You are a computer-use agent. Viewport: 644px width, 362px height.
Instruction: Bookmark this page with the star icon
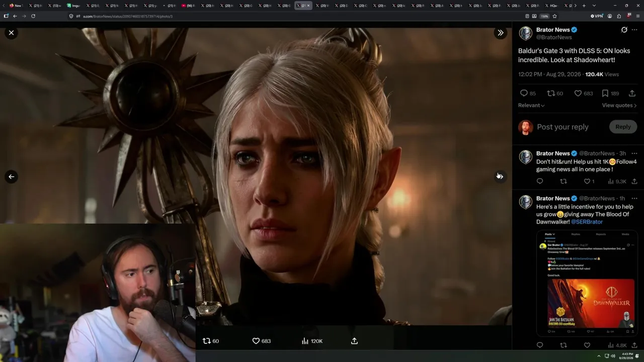(x=554, y=16)
